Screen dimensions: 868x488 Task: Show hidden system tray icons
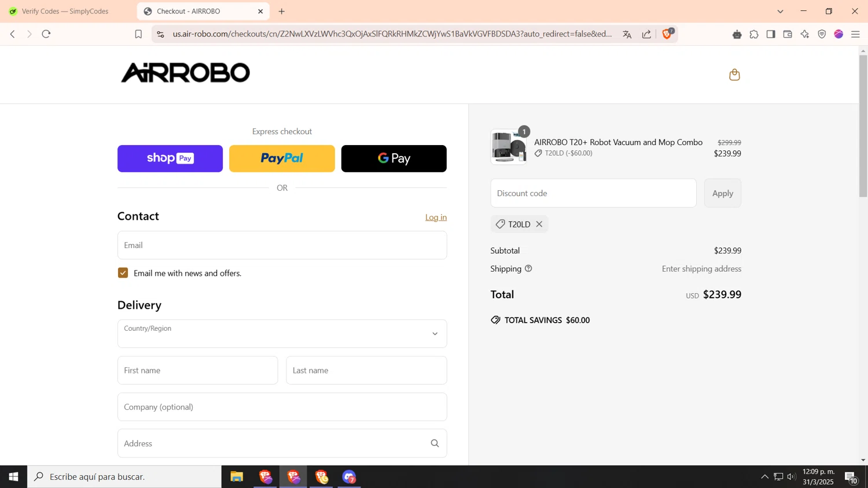pos(764,477)
